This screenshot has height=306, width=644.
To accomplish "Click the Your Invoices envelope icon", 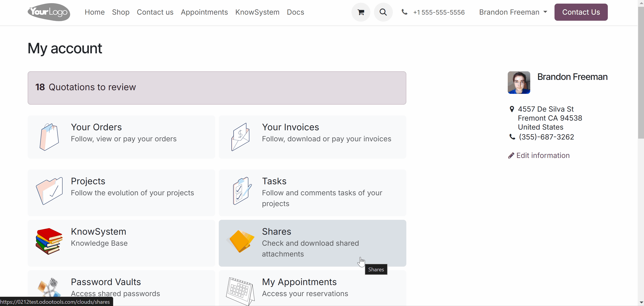I will [x=240, y=137].
